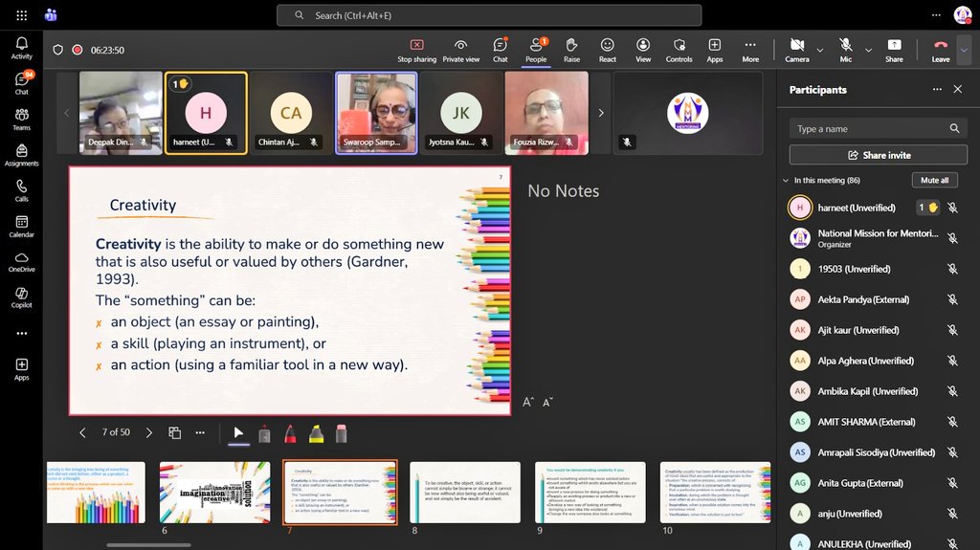Image resolution: width=980 pixels, height=550 pixels.
Task: Open Assignments in the left sidebar
Action: (x=21, y=154)
